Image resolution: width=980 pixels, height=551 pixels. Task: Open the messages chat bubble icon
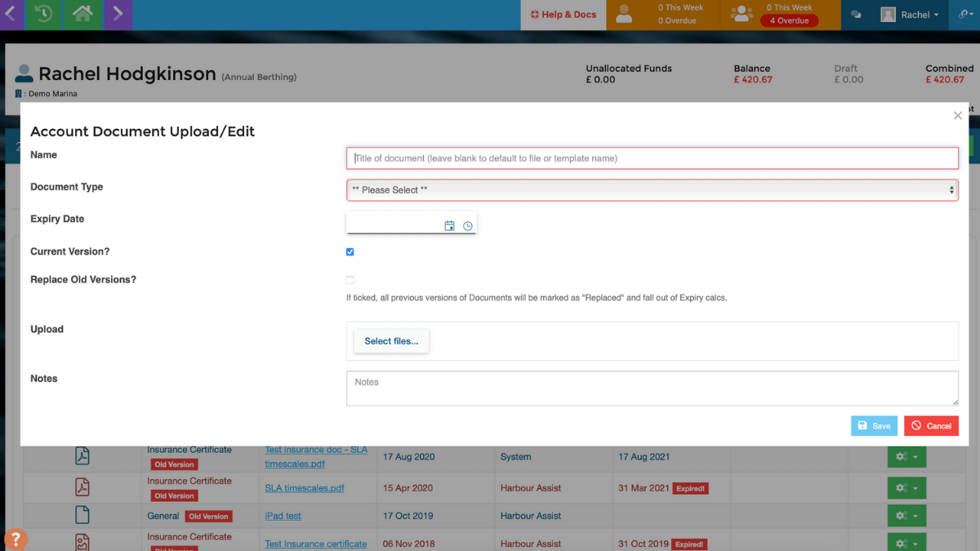(x=856, y=14)
